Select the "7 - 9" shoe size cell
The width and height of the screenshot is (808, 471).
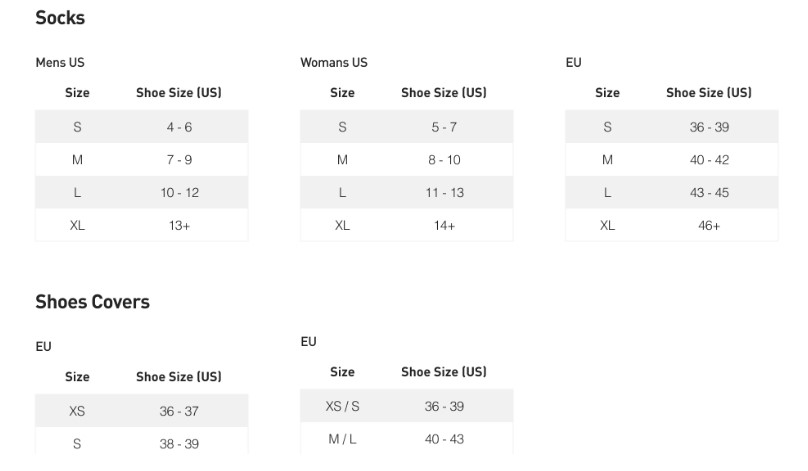(179, 160)
